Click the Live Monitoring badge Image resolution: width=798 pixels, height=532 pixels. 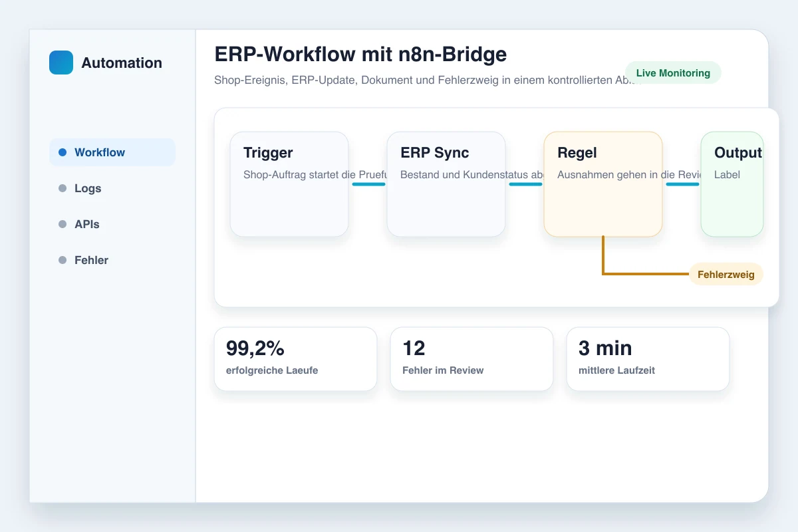click(673, 73)
